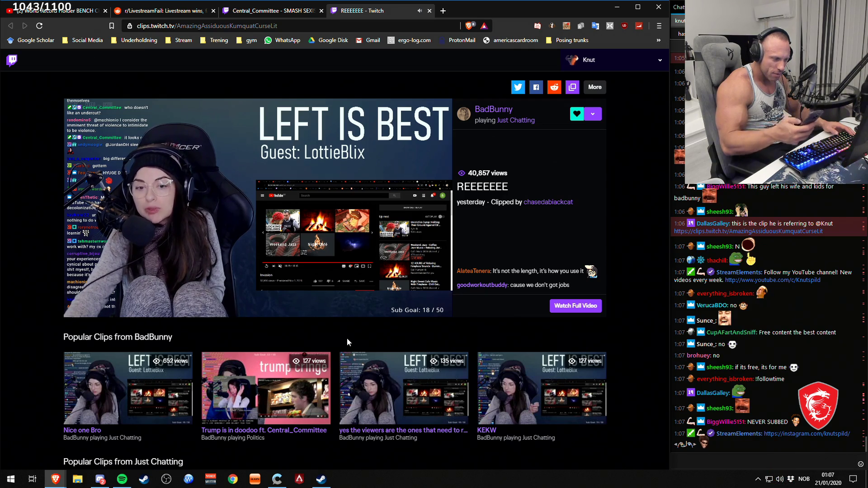Screen dimensions: 868x488
Task: Open the Brave Shields icon
Action: (x=470, y=25)
